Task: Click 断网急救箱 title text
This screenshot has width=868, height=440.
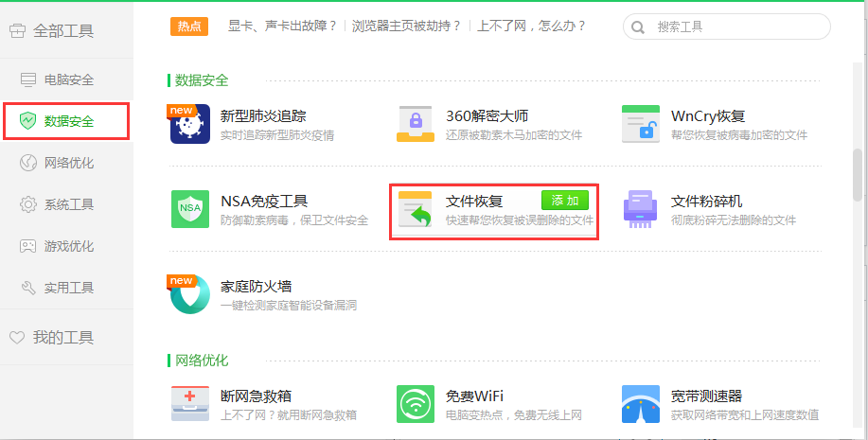Action: 256,396
